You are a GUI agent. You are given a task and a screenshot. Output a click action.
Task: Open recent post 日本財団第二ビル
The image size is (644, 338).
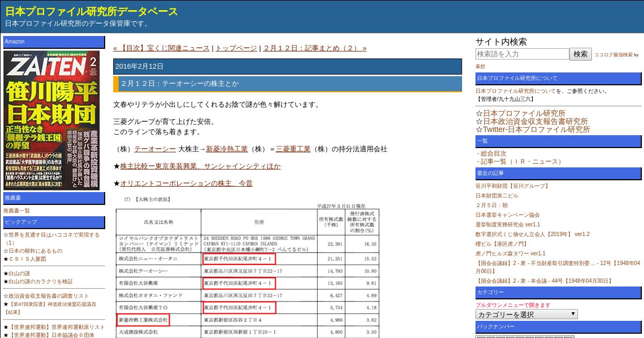[497, 196]
